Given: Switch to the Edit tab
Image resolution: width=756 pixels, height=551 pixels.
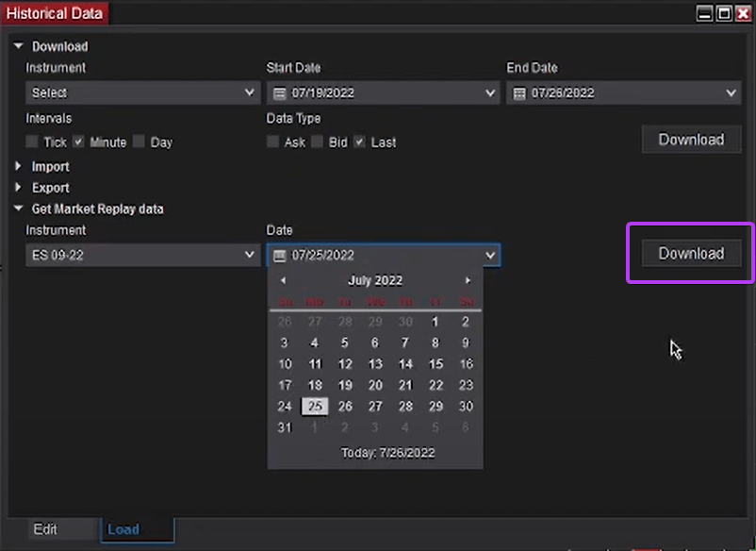Looking at the screenshot, I should 45,529.
